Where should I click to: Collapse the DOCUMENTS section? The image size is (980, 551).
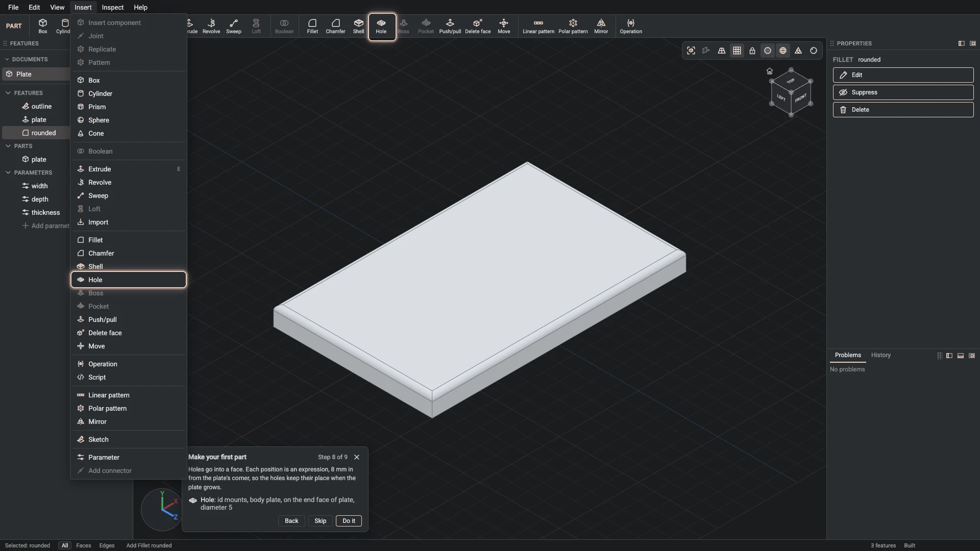click(x=7, y=59)
